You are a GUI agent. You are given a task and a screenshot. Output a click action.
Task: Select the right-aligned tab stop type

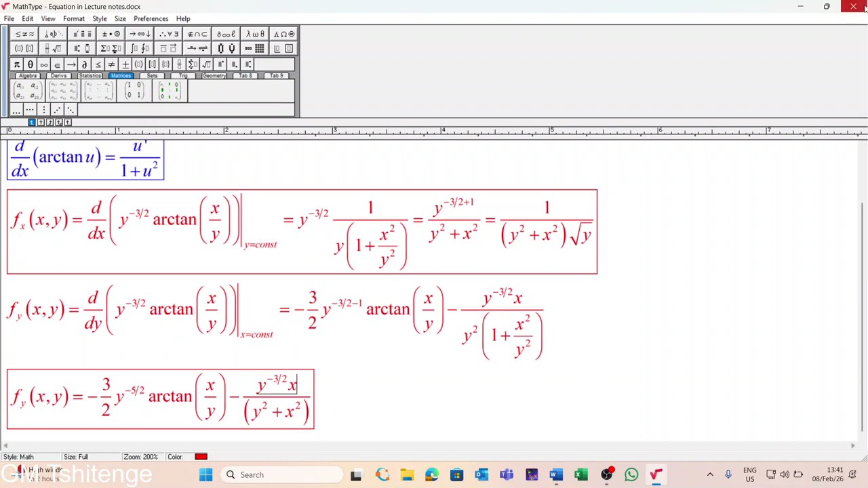(50, 122)
